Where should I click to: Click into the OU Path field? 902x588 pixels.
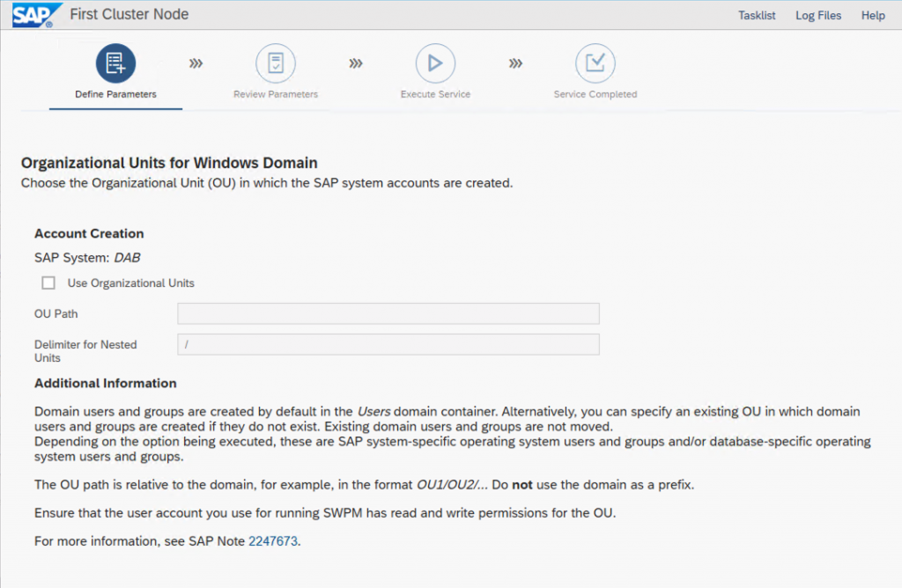click(x=388, y=314)
